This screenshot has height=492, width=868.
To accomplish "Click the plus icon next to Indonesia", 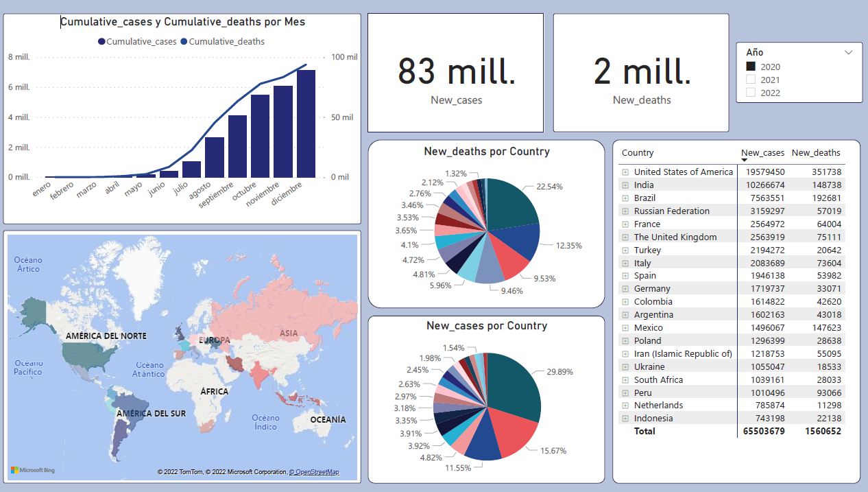I will (625, 419).
